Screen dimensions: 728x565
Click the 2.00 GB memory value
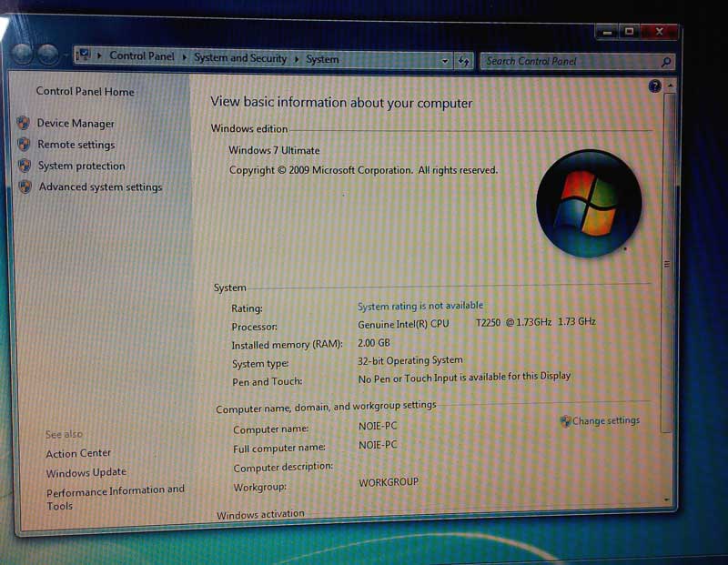click(374, 343)
